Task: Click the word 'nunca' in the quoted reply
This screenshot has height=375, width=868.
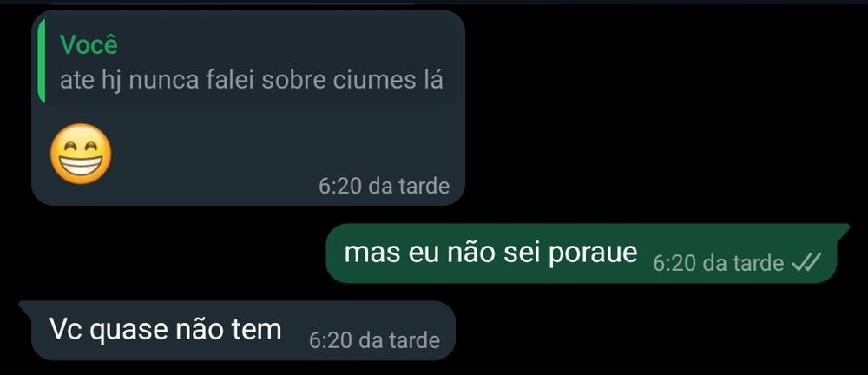Action: (x=163, y=81)
